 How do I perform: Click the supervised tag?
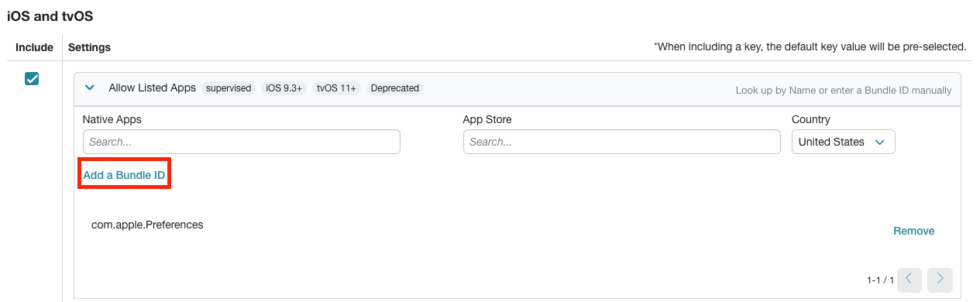coord(229,88)
